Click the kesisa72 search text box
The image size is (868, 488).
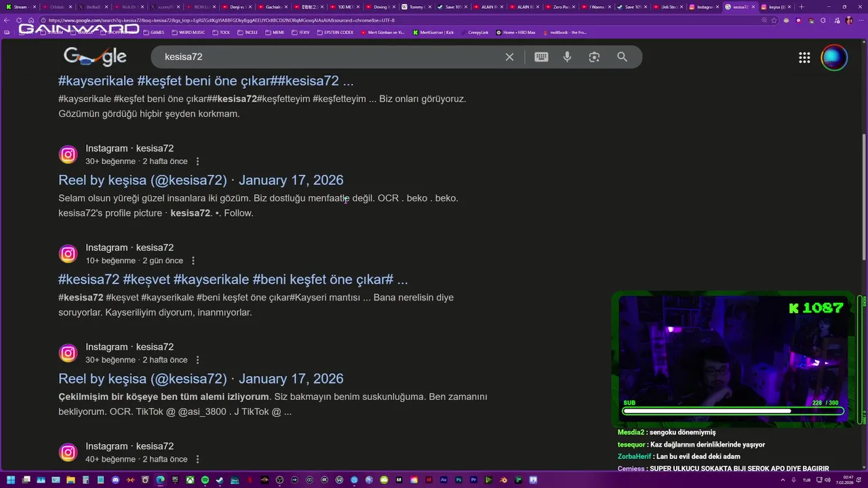click(x=329, y=57)
